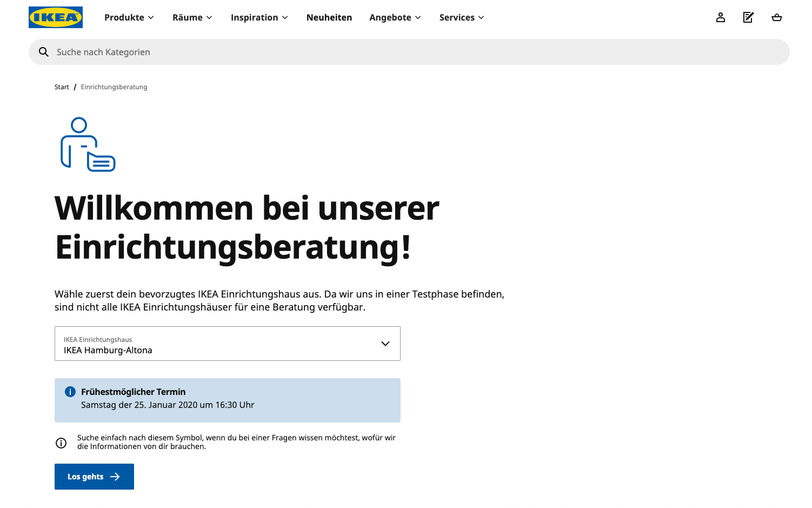Viewport: 812px width, 508px height.
Task: Click the blue info icon beside Frühestmöglicher Termin
Action: (70, 392)
